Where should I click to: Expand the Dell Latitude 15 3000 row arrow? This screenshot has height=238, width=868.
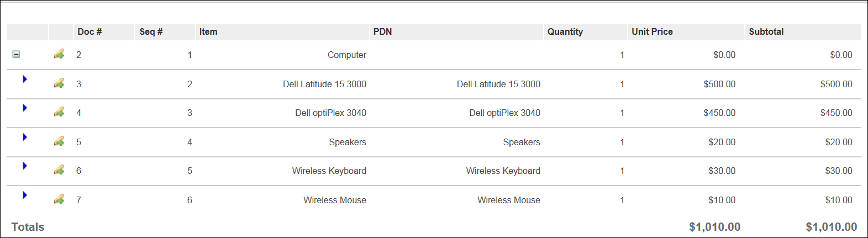click(x=25, y=79)
